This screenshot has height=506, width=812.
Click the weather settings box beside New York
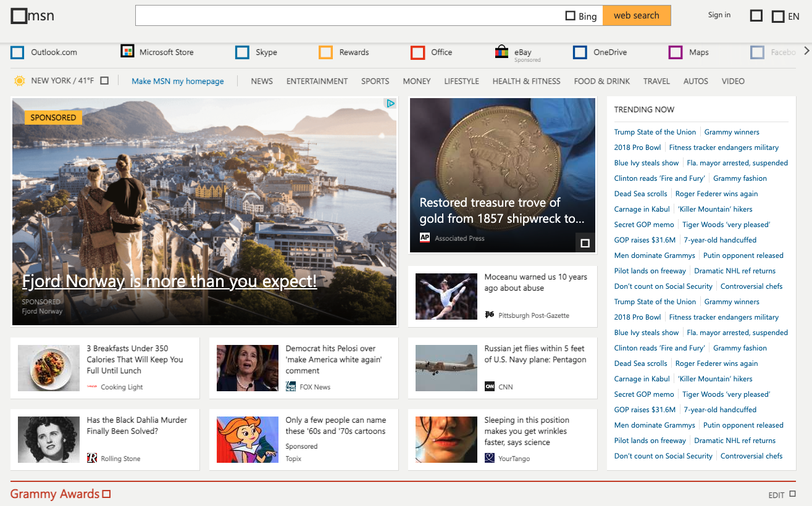[104, 81]
